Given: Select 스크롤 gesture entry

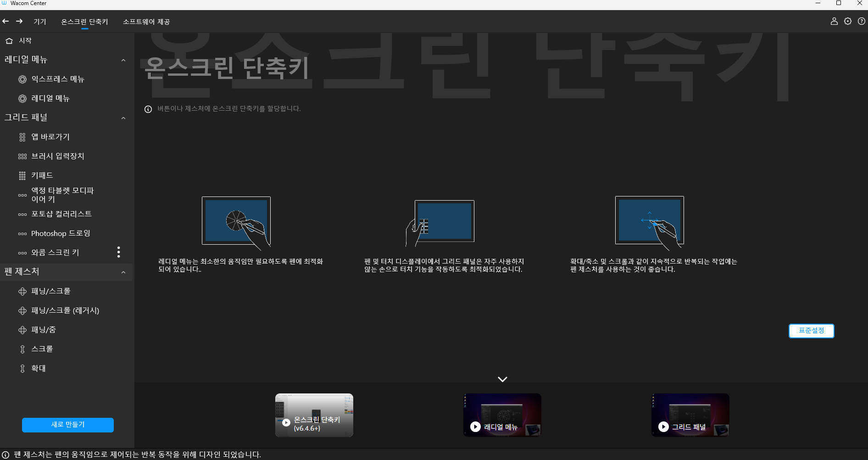Looking at the screenshot, I should (x=42, y=349).
